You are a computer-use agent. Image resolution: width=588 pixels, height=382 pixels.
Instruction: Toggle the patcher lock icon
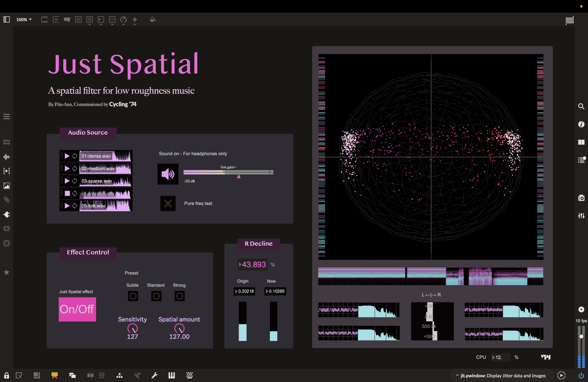(x=7, y=375)
